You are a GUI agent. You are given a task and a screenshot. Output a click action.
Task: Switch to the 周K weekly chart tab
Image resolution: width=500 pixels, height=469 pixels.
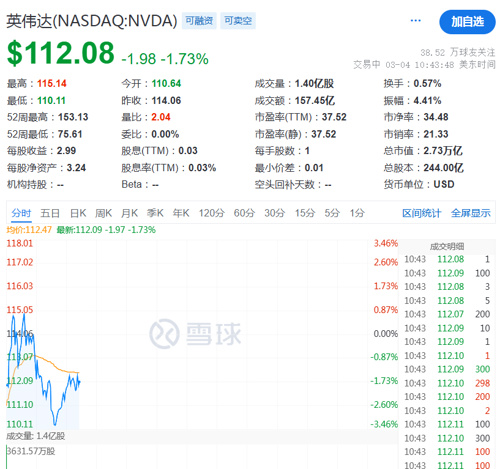104,213
